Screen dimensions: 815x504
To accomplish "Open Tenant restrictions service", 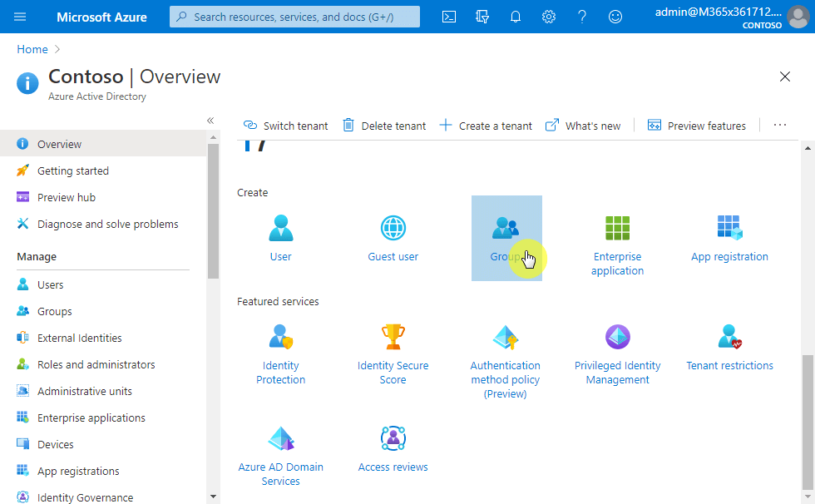I will pyautogui.click(x=730, y=347).
